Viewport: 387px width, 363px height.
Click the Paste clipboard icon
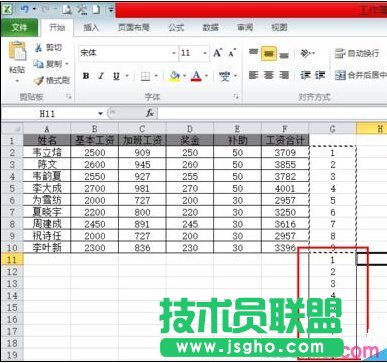17,52
